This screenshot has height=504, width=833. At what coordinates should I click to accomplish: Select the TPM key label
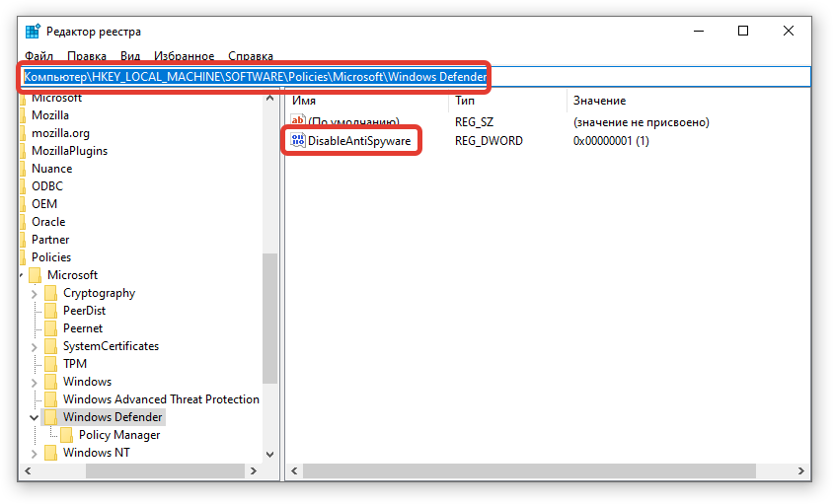pos(75,364)
